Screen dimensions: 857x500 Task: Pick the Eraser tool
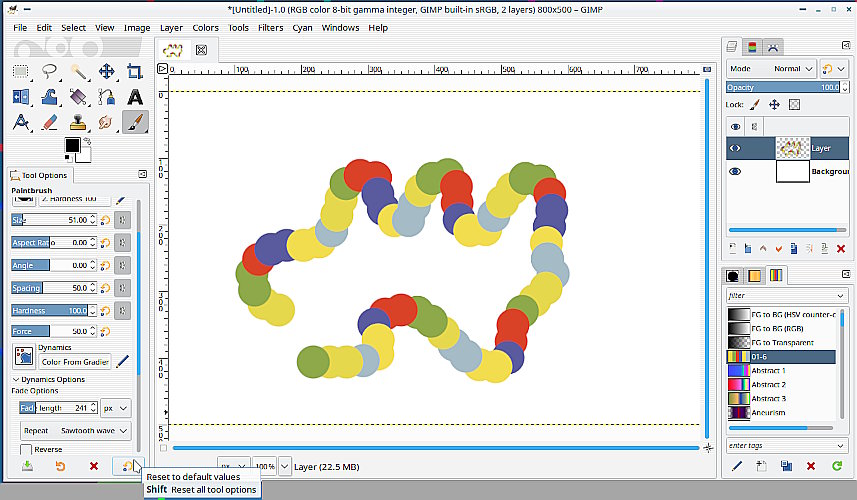click(x=50, y=122)
